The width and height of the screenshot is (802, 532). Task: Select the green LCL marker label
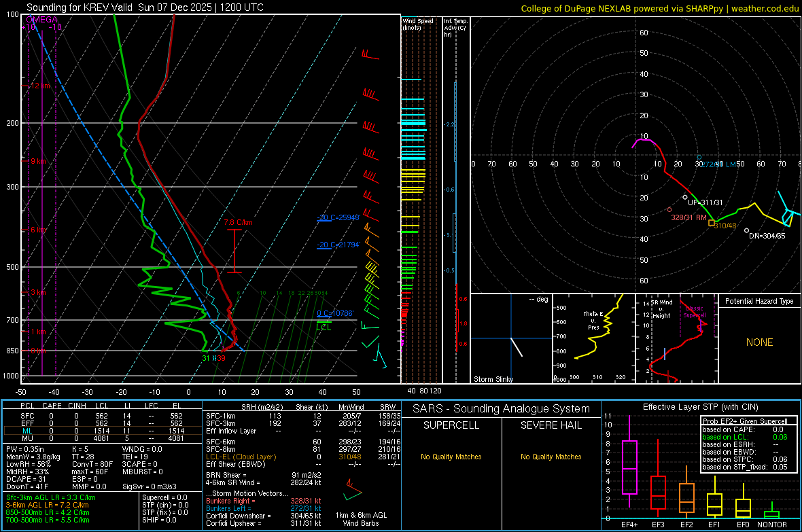(x=324, y=327)
